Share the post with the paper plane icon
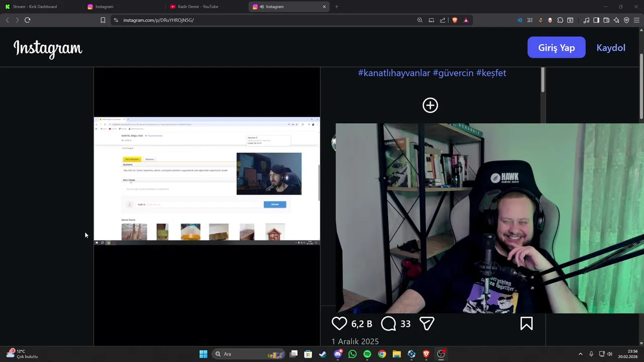This screenshot has width=644, height=362. 427,324
